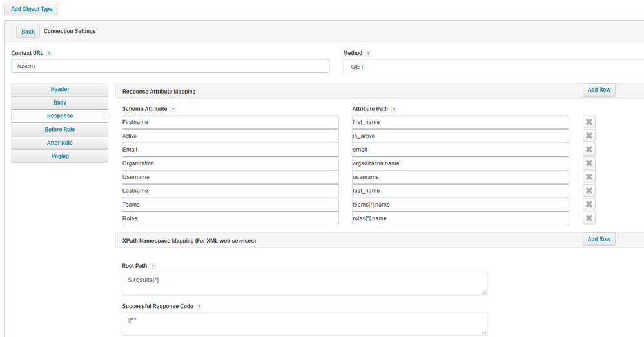Click into the Context URL field

pos(170,66)
